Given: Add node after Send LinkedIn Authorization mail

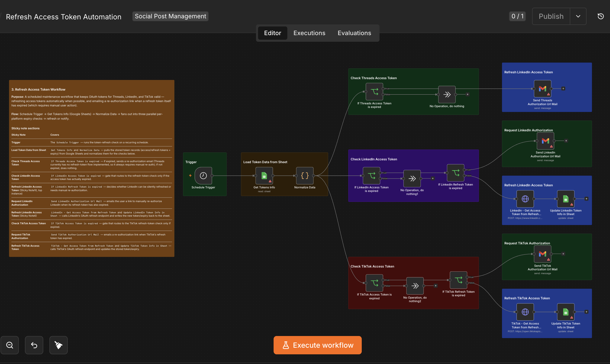Looking at the screenshot, I should [x=566, y=141].
